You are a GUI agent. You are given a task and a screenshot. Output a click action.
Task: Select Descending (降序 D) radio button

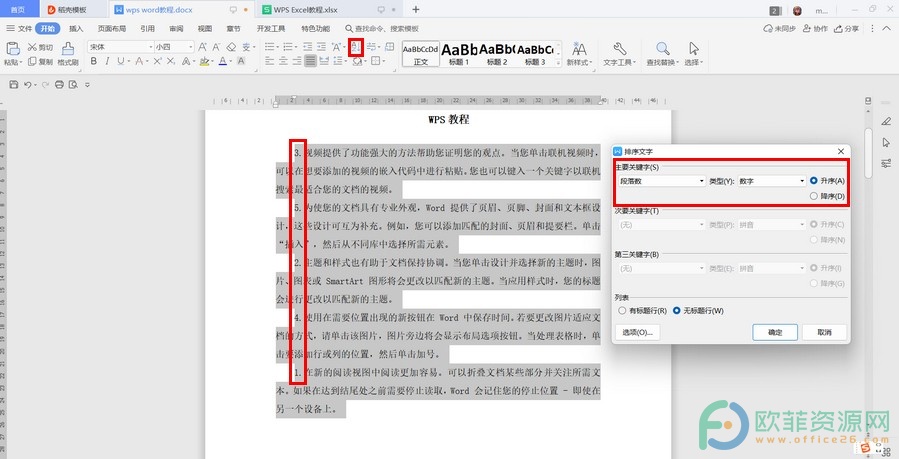[814, 196]
